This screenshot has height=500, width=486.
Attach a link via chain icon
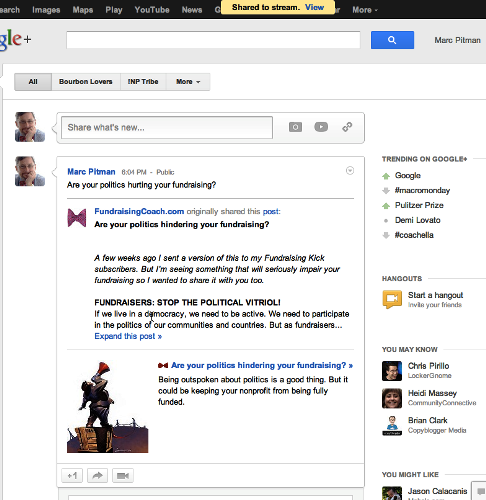(347, 127)
